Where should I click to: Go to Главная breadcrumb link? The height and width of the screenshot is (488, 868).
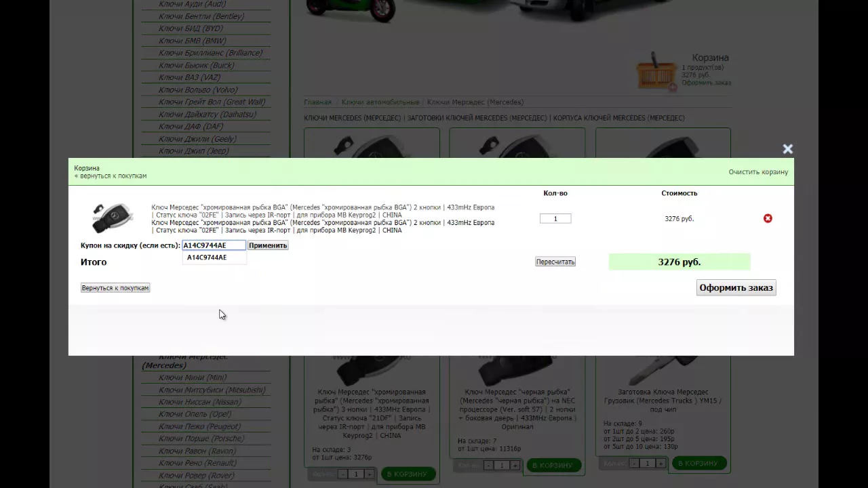(317, 102)
